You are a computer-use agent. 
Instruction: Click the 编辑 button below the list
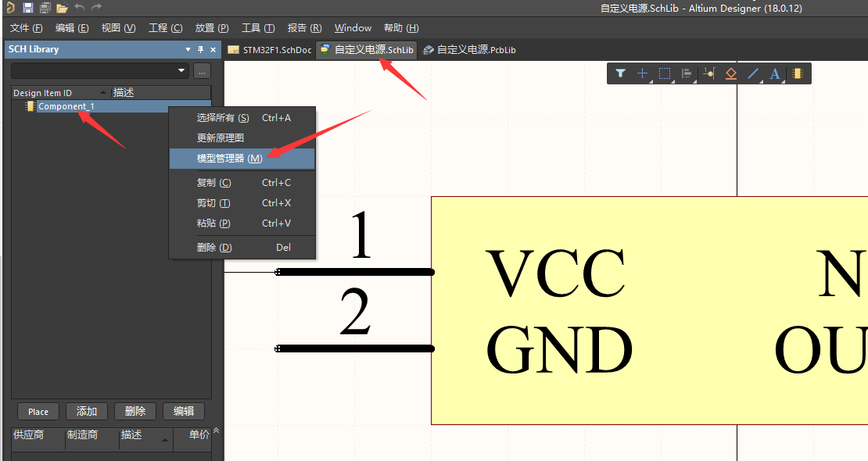(184, 411)
